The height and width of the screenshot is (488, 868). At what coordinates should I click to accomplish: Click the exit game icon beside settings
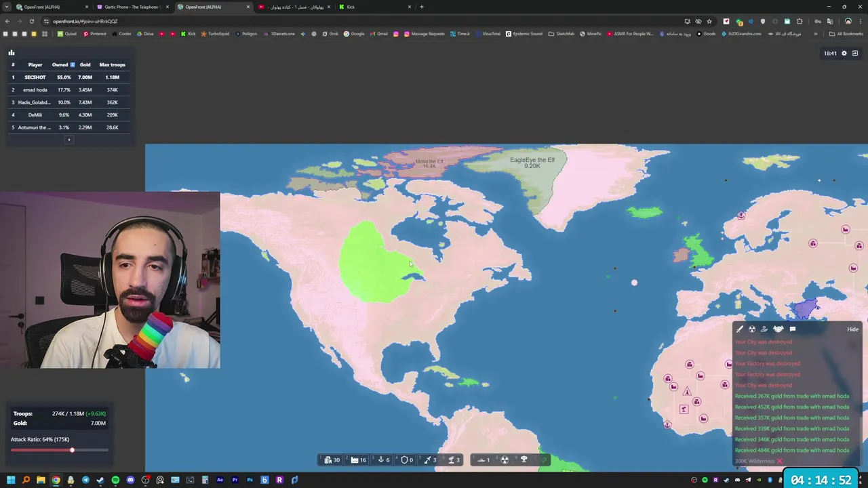click(x=855, y=54)
